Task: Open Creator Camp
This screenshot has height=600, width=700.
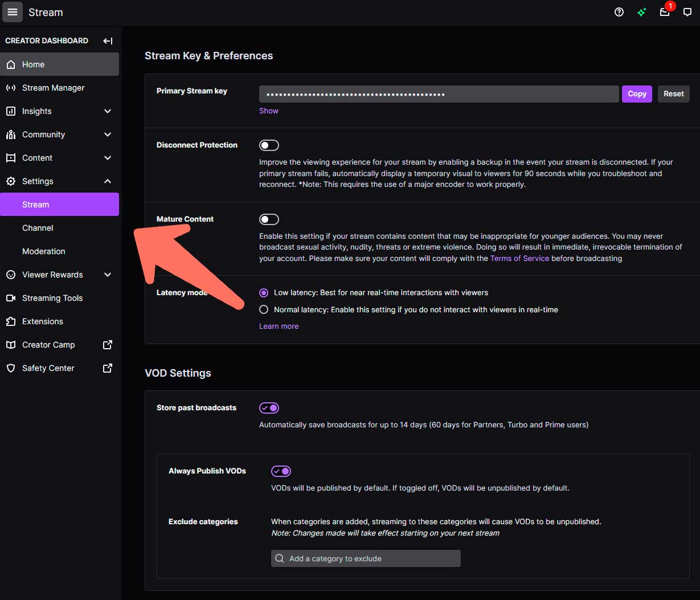Action: coord(60,345)
